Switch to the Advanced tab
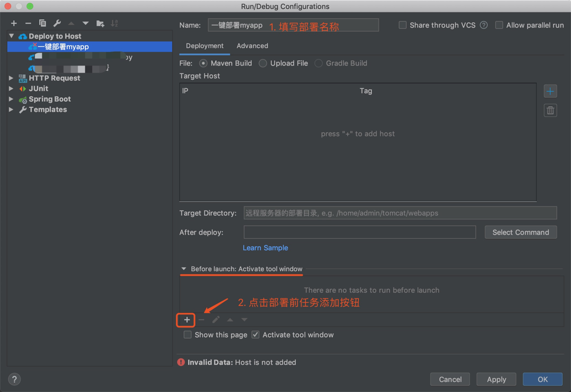Screen dimensions: 571x392 coord(252,46)
